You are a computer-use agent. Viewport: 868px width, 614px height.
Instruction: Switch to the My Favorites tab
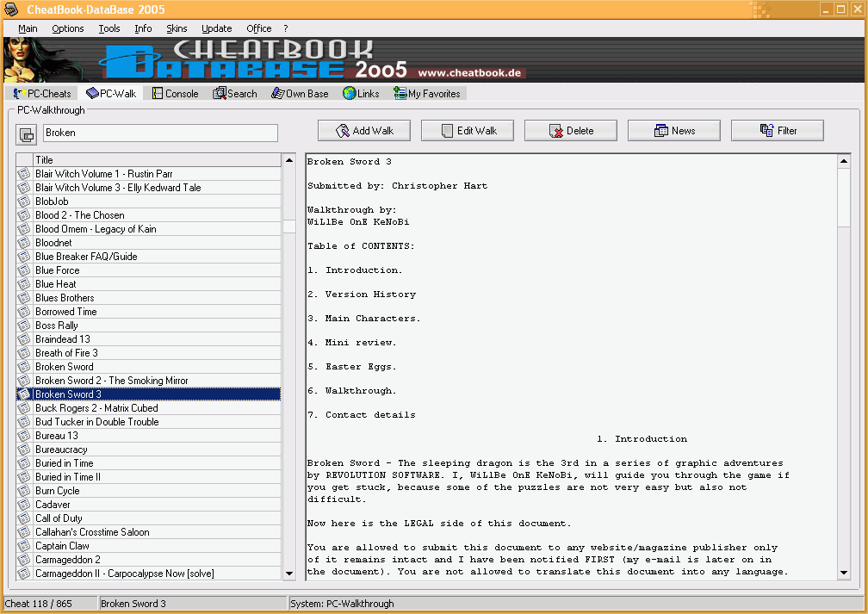click(x=427, y=94)
